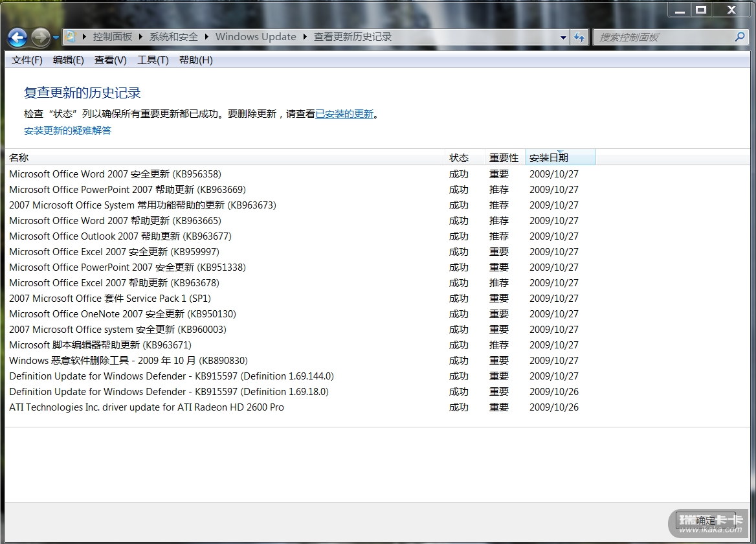Viewport: 756px width, 544px height.
Task: Open the 编辑(E) menu
Action: 69,60
